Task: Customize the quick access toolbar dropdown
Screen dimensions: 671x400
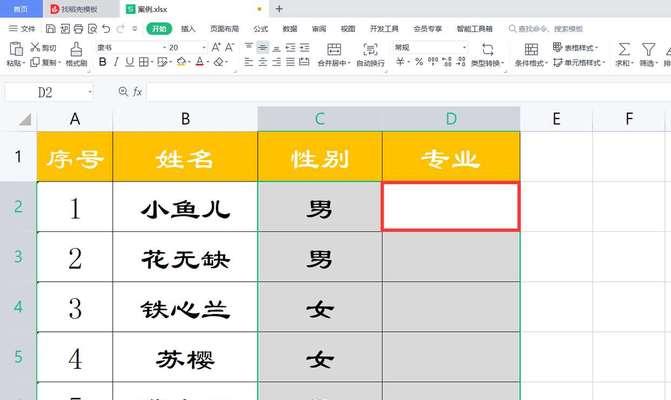Action: 134,29
